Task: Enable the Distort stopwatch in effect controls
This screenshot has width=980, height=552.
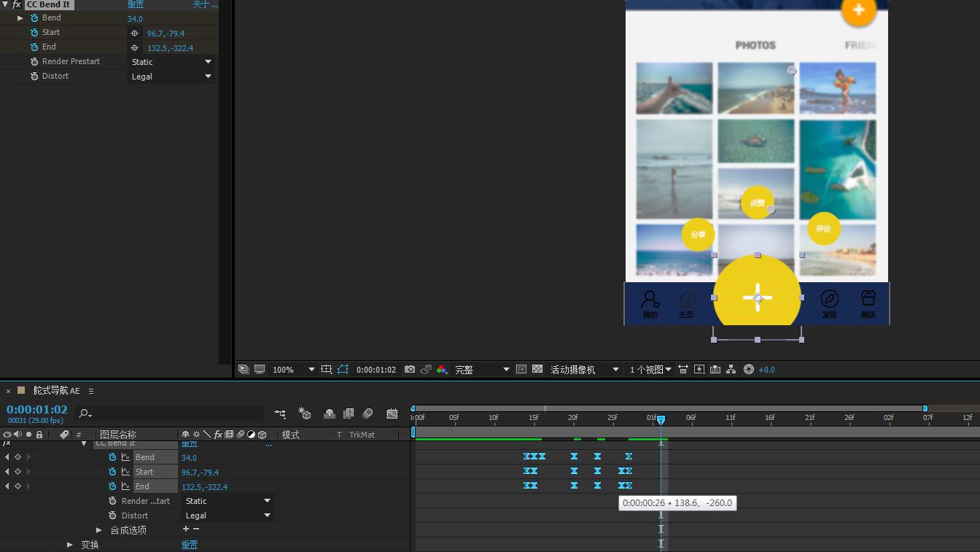Action: pos(34,76)
